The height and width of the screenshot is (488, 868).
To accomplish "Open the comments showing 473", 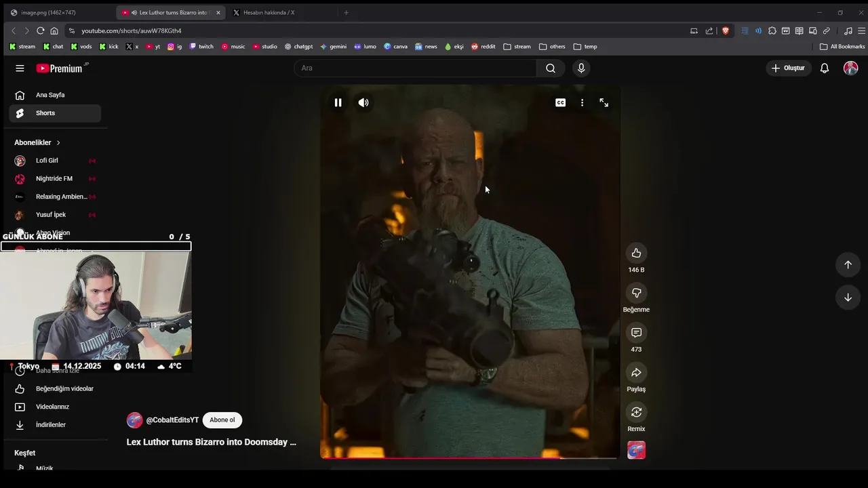I will [x=636, y=333].
